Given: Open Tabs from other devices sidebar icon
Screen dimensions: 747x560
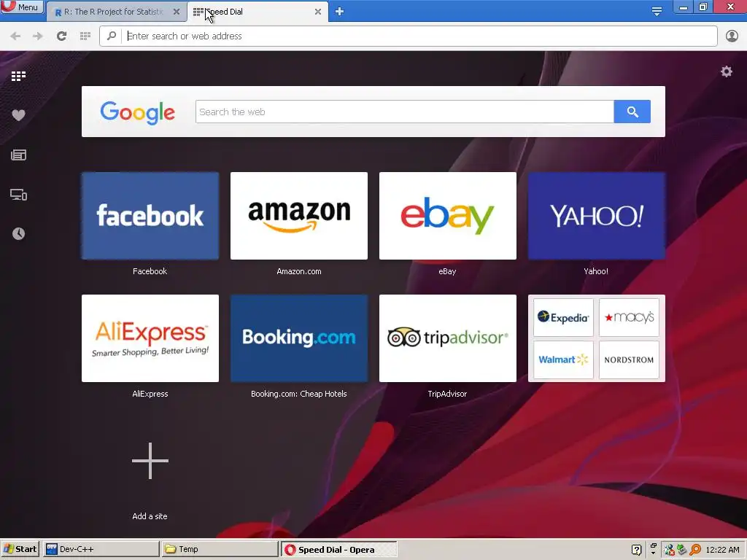Looking at the screenshot, I should (x=18, y=195).
